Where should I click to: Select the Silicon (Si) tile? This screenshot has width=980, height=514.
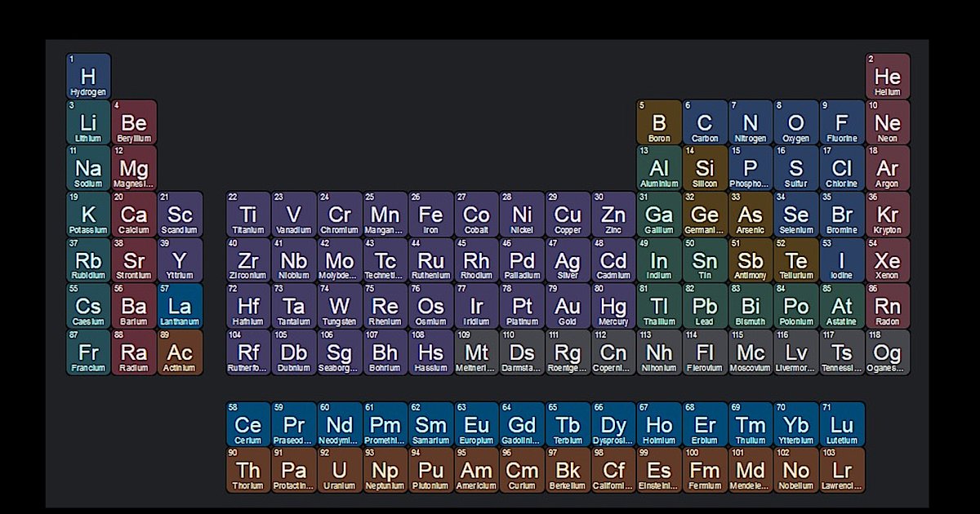(x=705, y=169)
